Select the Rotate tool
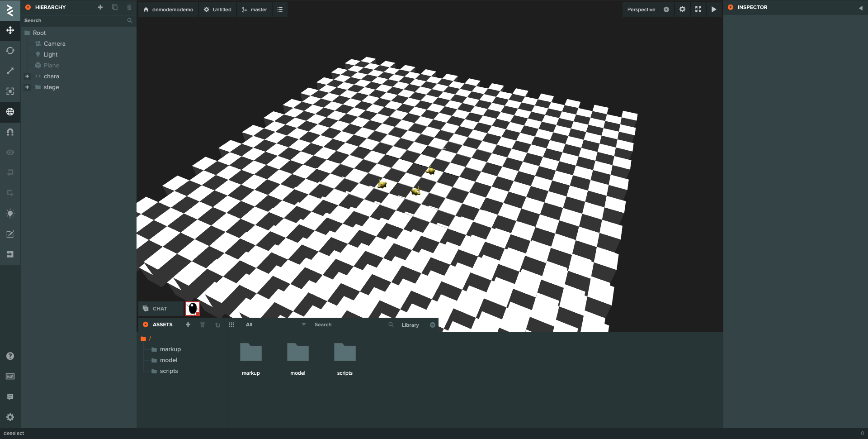The height and width of the screenshot is (439, 868). (10, 51)
